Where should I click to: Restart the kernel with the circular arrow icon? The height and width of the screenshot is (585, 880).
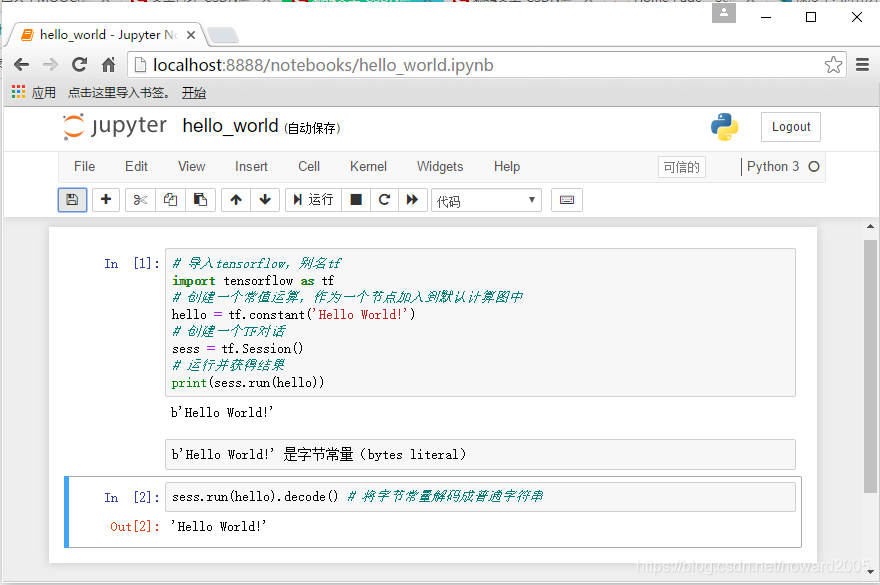(384, 200)
